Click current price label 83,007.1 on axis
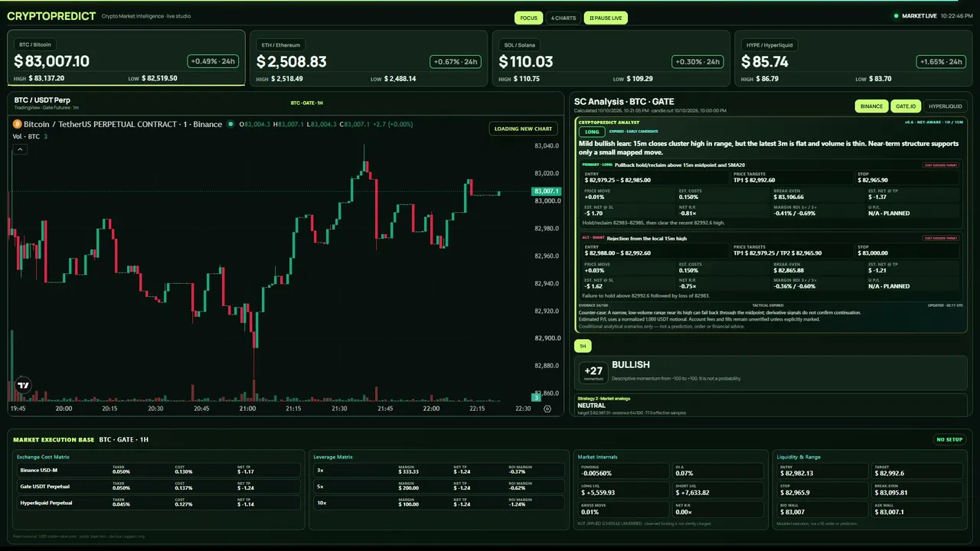980x551 pixels. [x=547, y=191]
